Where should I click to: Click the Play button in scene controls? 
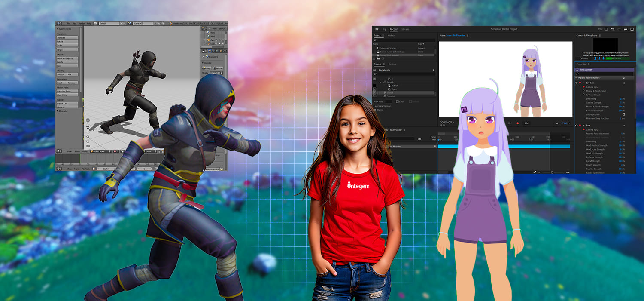point(510,123)
